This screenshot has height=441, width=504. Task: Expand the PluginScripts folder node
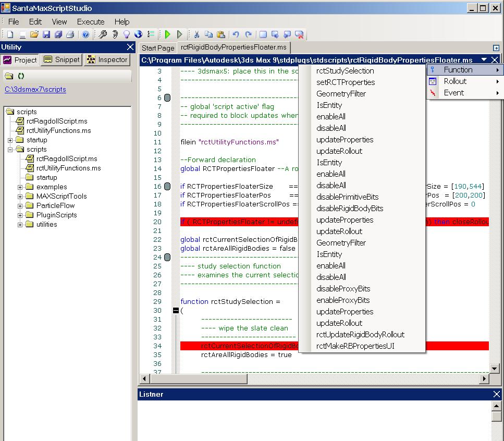click(20, 215)
